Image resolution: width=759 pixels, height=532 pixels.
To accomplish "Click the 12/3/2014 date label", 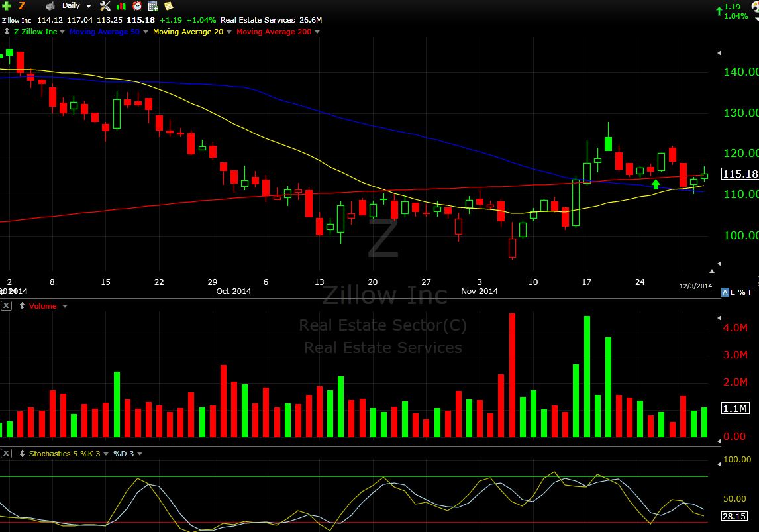I will 695,286.
